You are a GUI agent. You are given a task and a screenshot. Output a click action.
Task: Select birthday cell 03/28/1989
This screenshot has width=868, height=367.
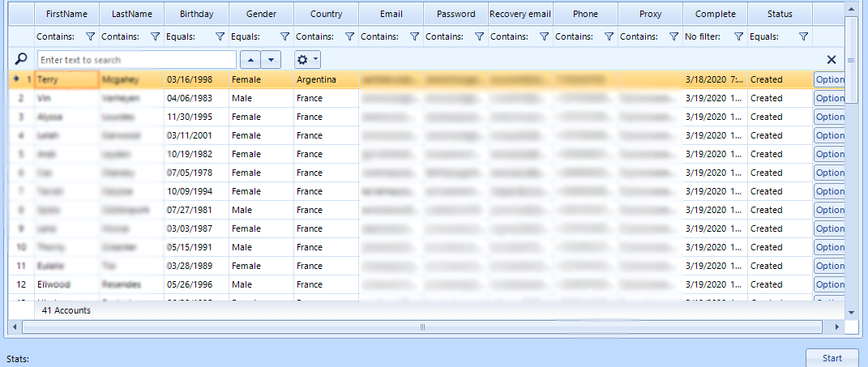(x=196, y=266)
